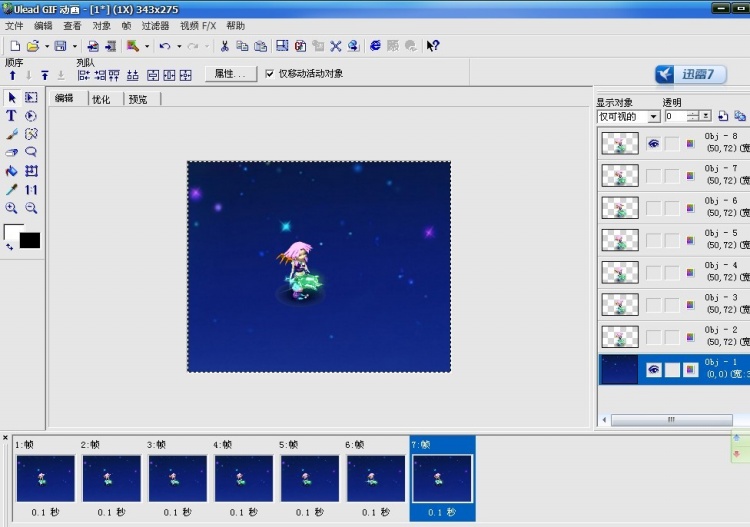Screen dimensions: 750x527
Task: Toggle visibility eye for Obj - 1
Action: click(x=653, y=370)
